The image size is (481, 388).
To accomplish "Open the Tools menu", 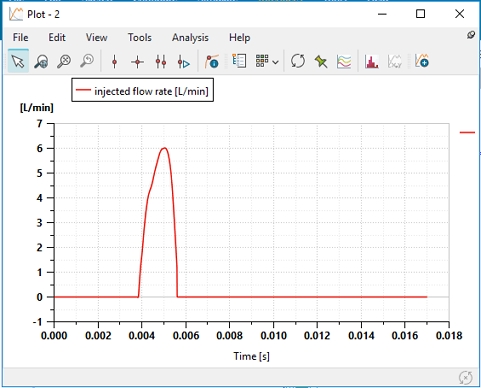I will coord(140,37).
